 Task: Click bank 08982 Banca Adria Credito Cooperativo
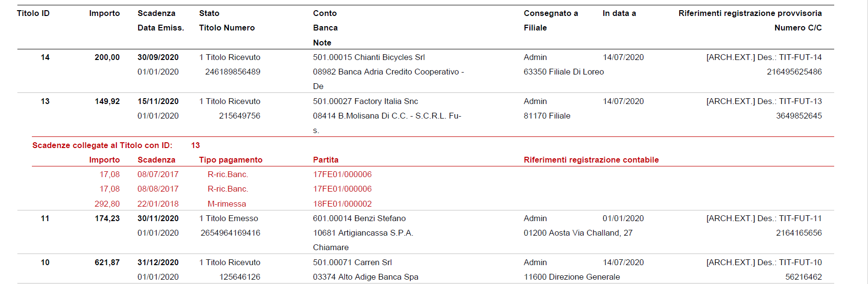coord(388,72)
